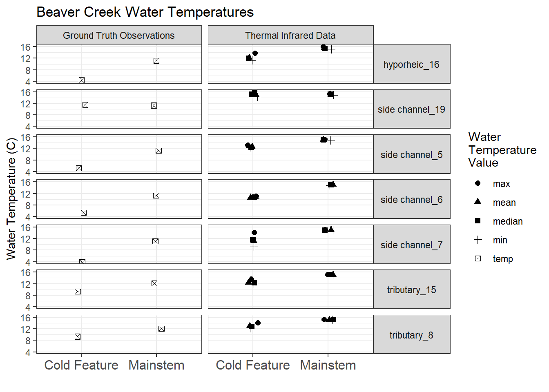Click the Beaver Creek Water Temperatures title
The height and width of the screenshot is (392, 549).
pos(145,12)
